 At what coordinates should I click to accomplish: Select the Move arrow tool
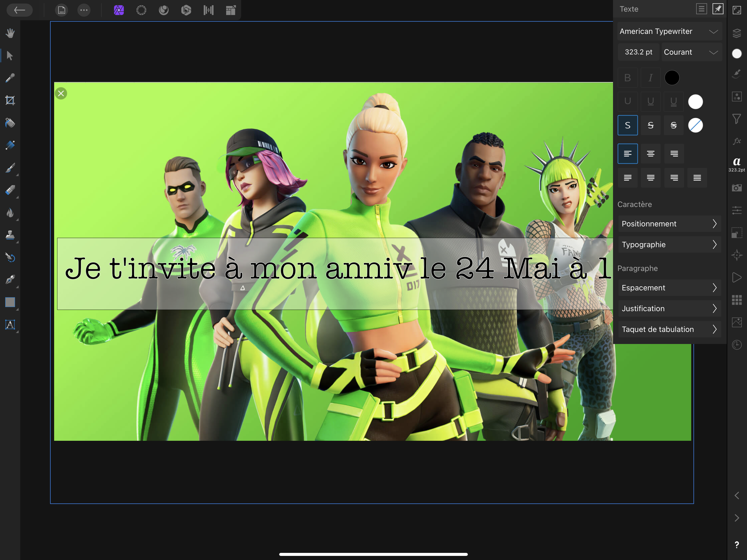click(x=10, y=56)
